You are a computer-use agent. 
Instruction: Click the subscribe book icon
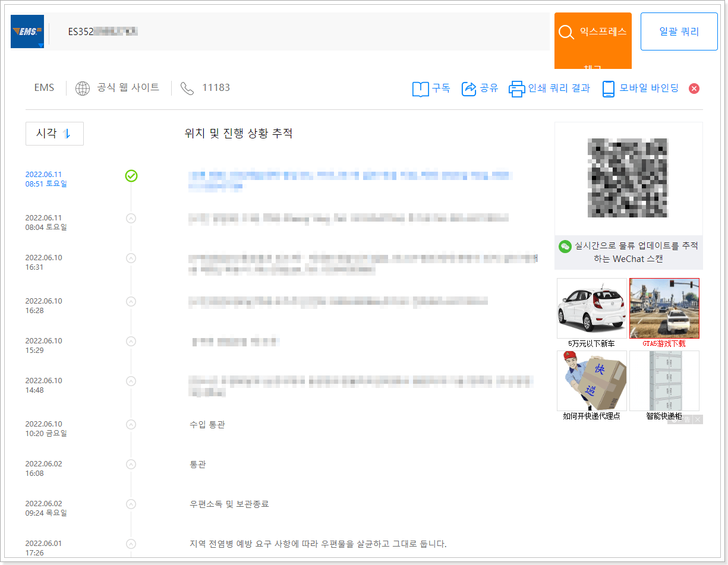(x=420, y=89)
